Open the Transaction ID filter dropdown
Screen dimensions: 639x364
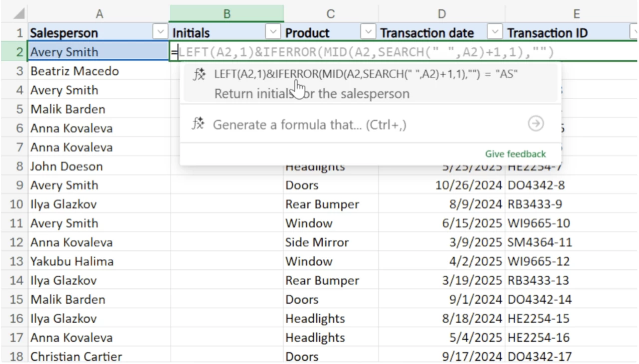(x=634, y=32)
